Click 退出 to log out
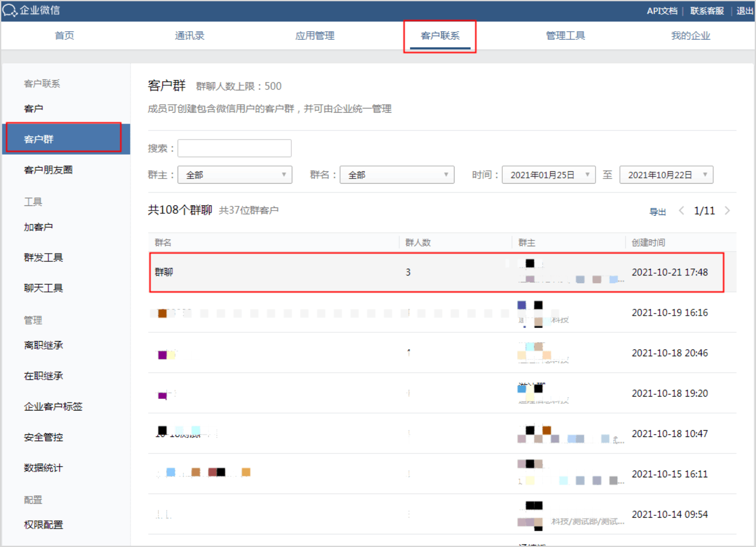Image resolution: width=756 pixels, height=547 pixels. (745, 11)
